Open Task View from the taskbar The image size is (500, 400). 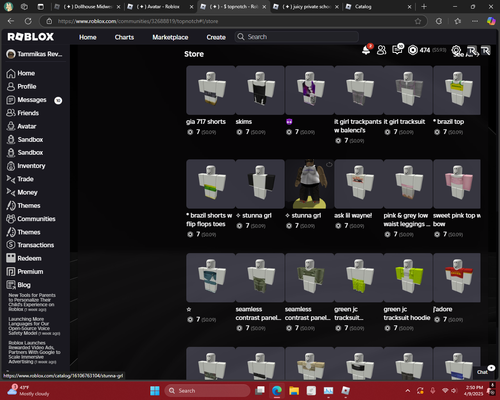(x=260, y=391)
